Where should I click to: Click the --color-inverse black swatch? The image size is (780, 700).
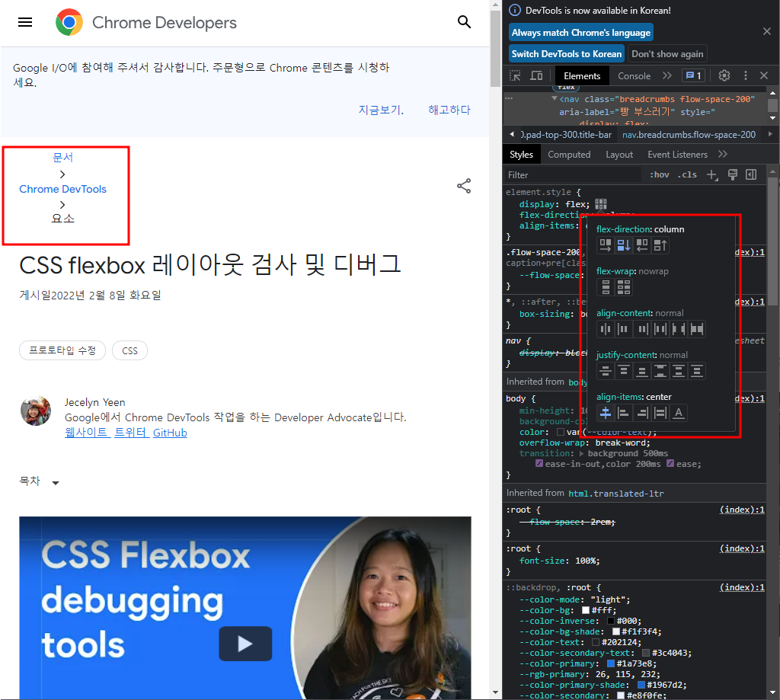point(611,621)
